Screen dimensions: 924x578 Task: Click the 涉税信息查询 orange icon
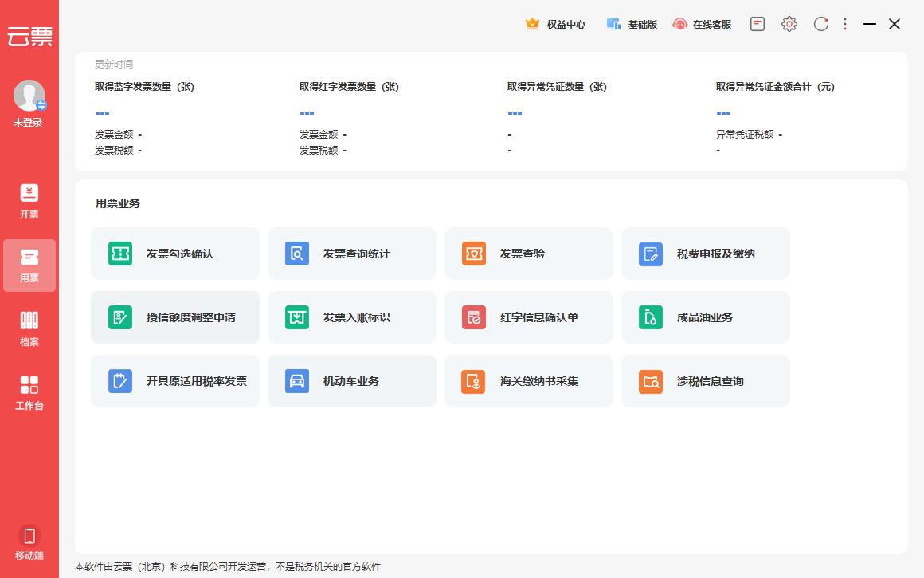point(651,381)
